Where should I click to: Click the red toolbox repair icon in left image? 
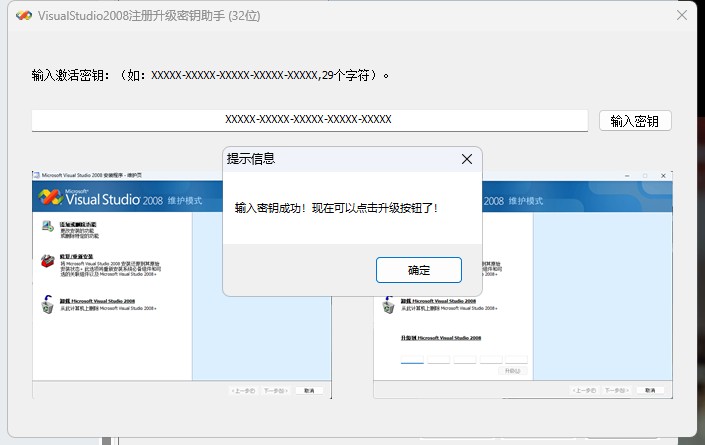tap(48, 261)
